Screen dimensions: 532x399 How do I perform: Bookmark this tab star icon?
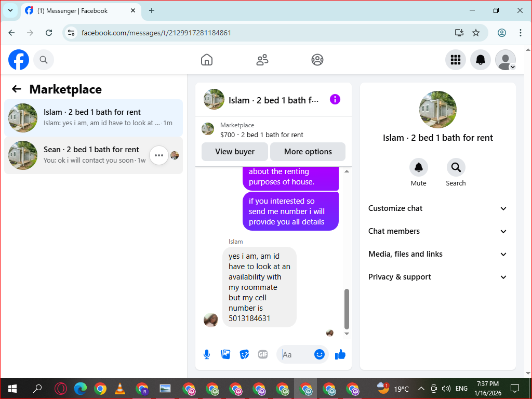476,33
